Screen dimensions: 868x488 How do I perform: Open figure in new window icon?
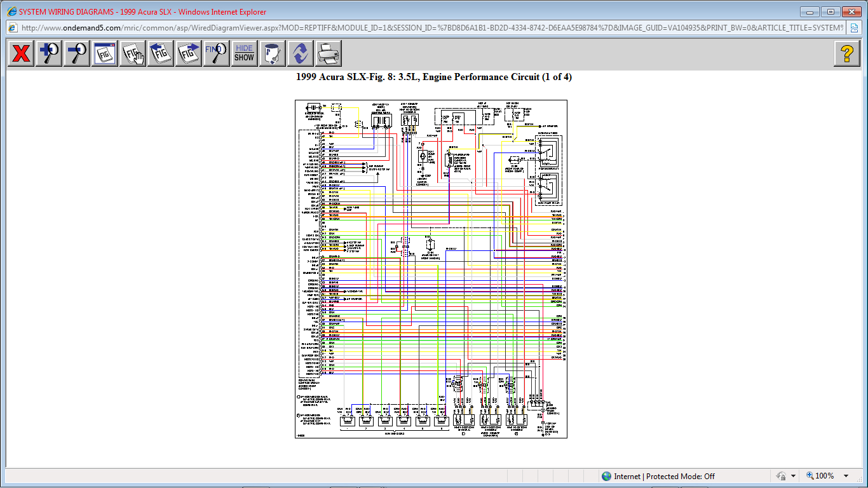pos(105,53)
